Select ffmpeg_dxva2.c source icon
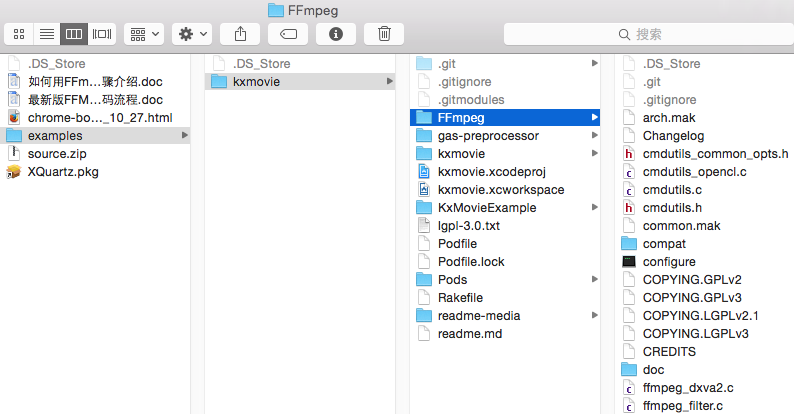The image size is (794, 414). click(629, 388)
